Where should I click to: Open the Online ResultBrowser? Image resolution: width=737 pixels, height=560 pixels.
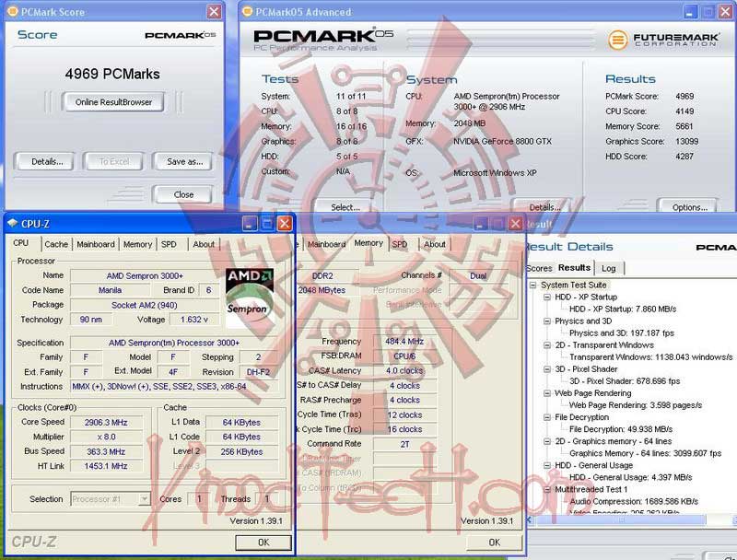coord(113,102)
